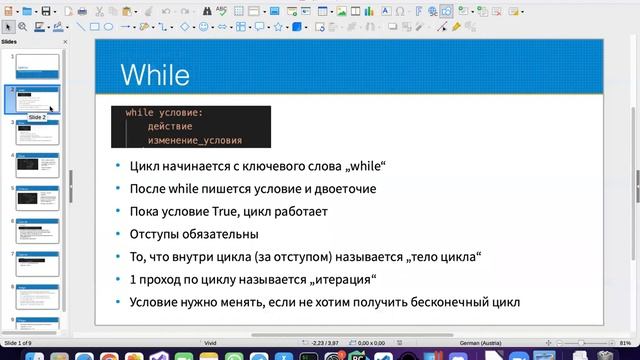This screenshot has height=360, width=640.
Task: Click the zoom in plus button
Action: [x=611, y=343]
